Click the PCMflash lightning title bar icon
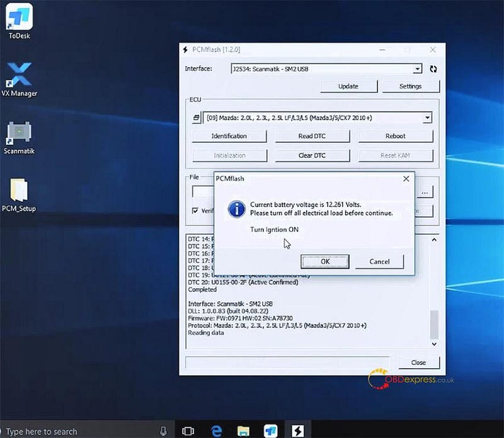 pos(185,50)
